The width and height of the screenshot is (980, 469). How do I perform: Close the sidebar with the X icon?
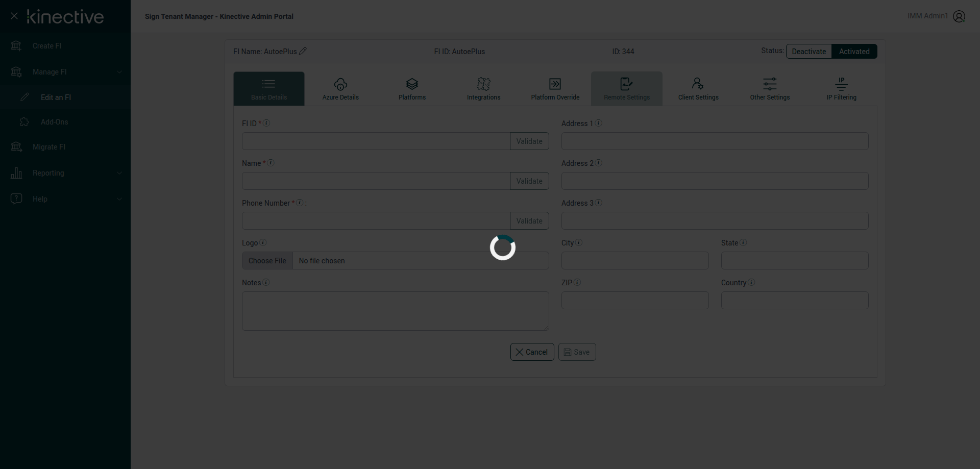14,16
